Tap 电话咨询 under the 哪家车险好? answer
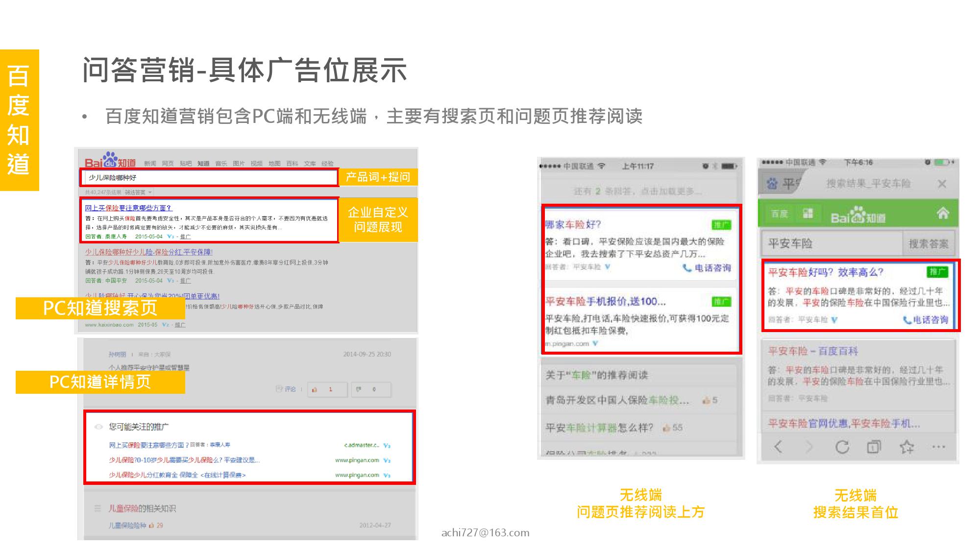Viewport: 980px width, 551px height. tap(707, 267)
